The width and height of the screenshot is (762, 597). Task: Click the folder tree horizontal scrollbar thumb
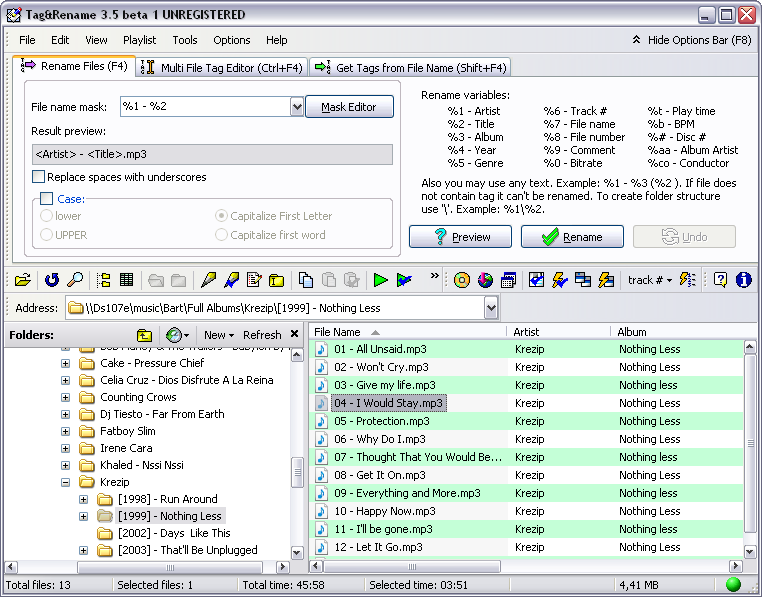(170, 567)
